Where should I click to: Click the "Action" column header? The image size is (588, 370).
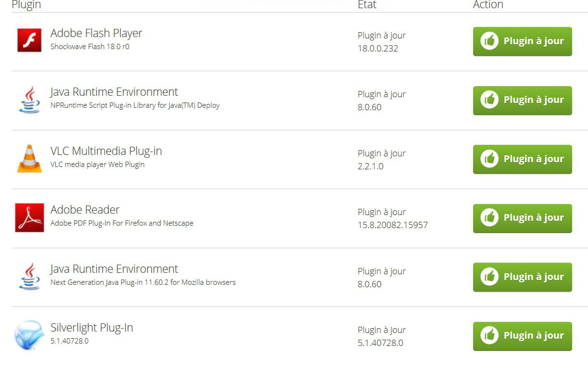[x=488, y=4]
